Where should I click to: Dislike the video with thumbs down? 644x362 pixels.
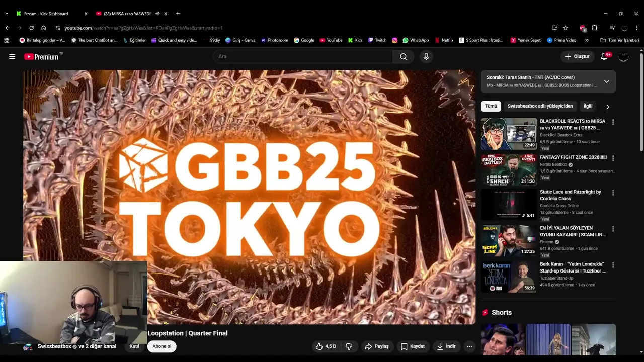[x=349, y=346]
